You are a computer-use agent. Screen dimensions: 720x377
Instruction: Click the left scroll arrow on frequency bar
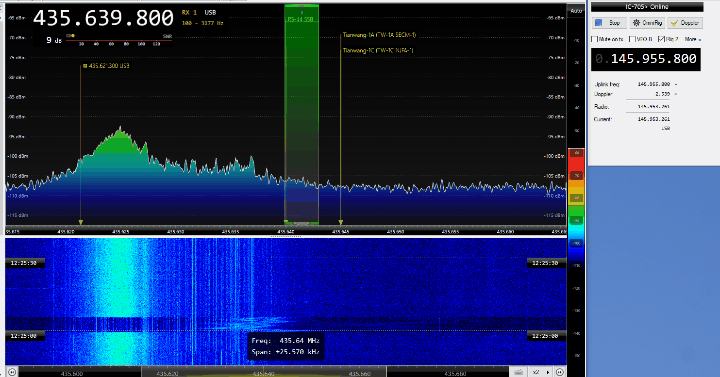12,372
